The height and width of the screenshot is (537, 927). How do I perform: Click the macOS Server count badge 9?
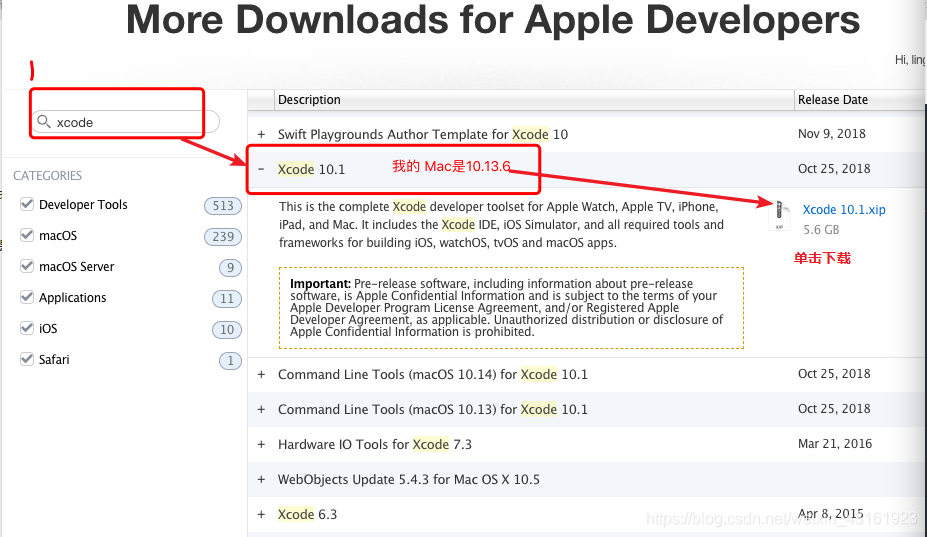click(230, 268)
